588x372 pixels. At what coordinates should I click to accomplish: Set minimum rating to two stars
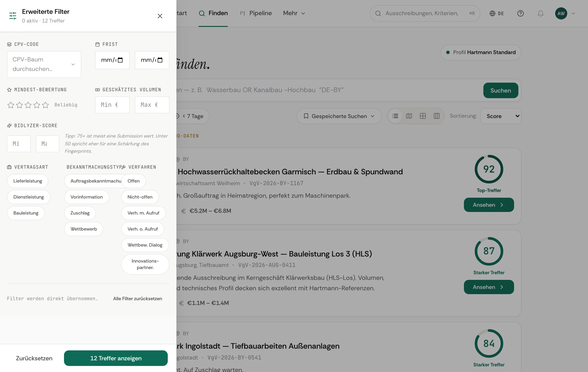click(19, 105)
